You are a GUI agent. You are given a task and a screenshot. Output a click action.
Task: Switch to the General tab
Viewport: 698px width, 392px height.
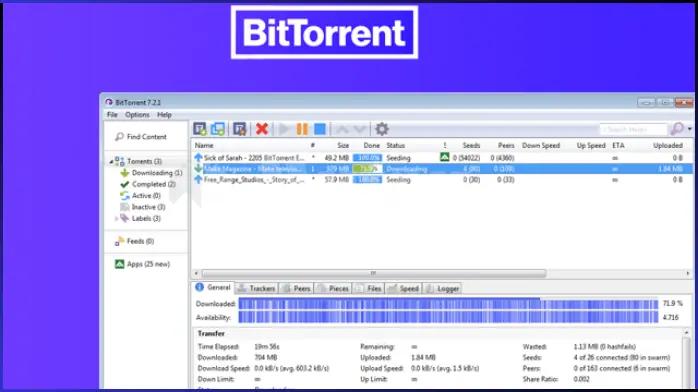(x=213, y=287)
